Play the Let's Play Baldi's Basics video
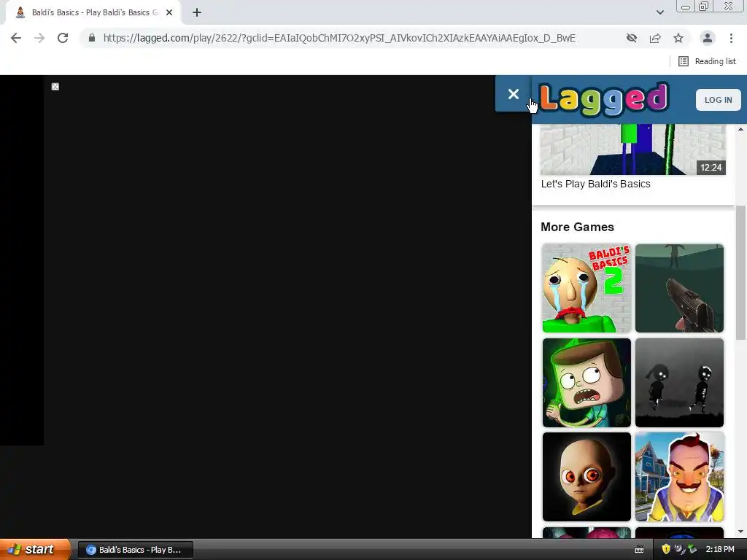 (633, 149)
